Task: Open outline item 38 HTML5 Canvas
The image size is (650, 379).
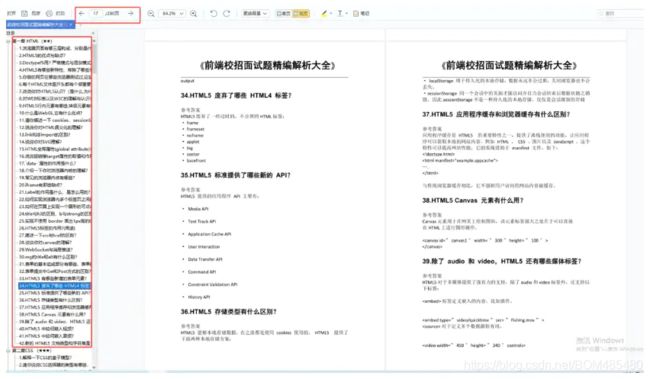Action: [x=51, y=314]
